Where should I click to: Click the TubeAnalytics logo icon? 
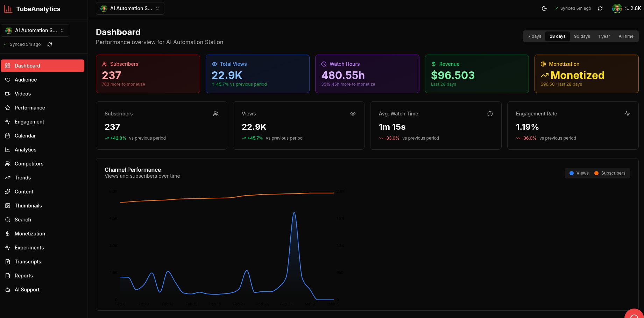point(8,9)
